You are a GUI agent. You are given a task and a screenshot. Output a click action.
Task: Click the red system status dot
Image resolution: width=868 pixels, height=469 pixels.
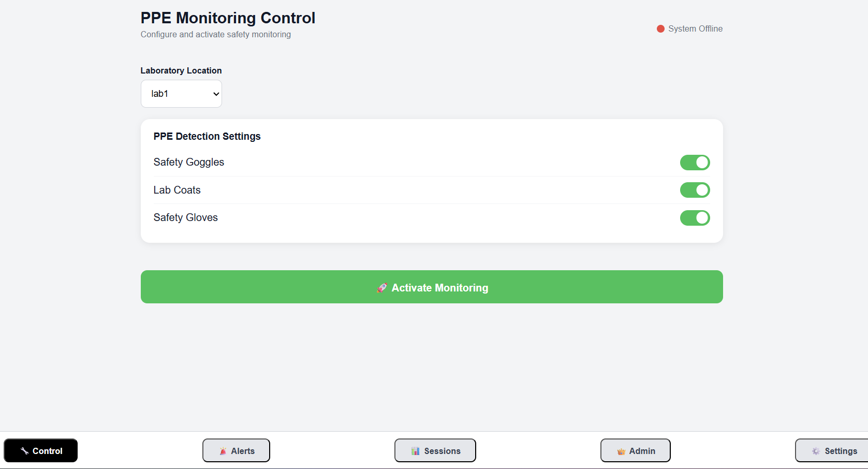click(660, 29)
